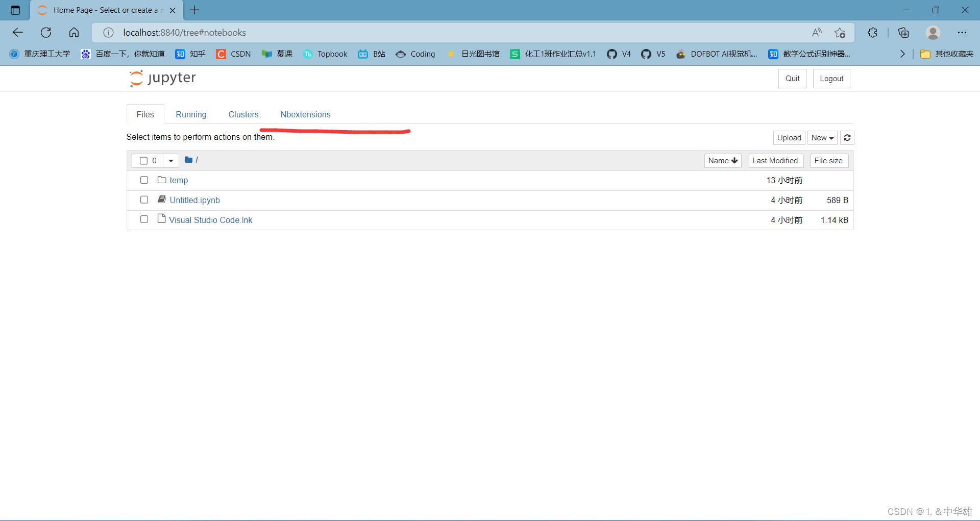Click the Quit button
The height and width of the screenshot is (521, 980).
click(792, 79)
